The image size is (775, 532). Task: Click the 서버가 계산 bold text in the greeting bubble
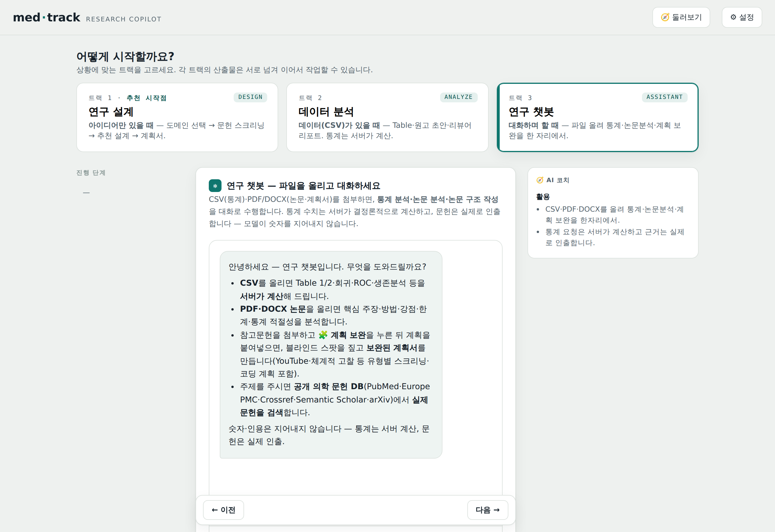pyautogui.click(x=261, y=296)
